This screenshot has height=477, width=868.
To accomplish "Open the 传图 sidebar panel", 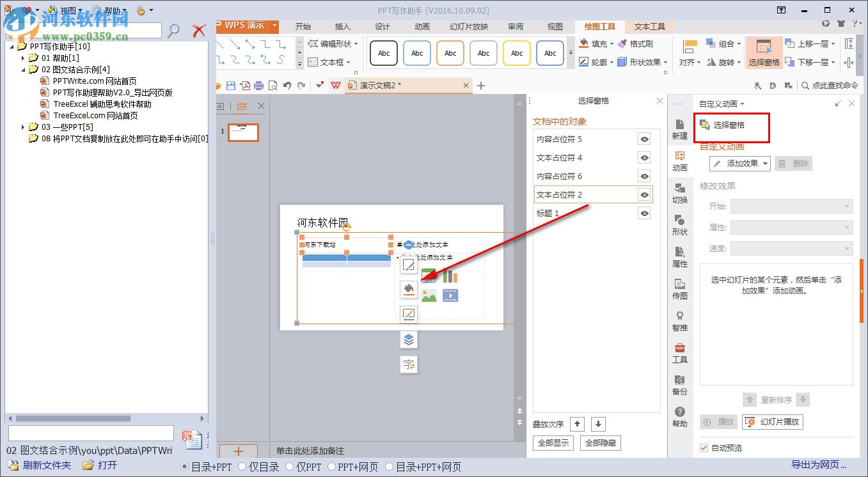I will tap(680, 289).
